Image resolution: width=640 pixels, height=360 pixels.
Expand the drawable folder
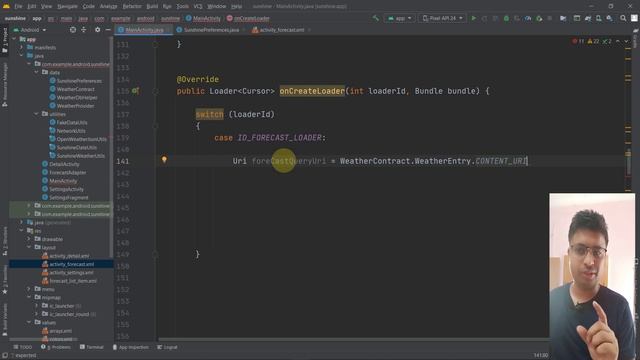pyautogui.click(x=29, y=239)
